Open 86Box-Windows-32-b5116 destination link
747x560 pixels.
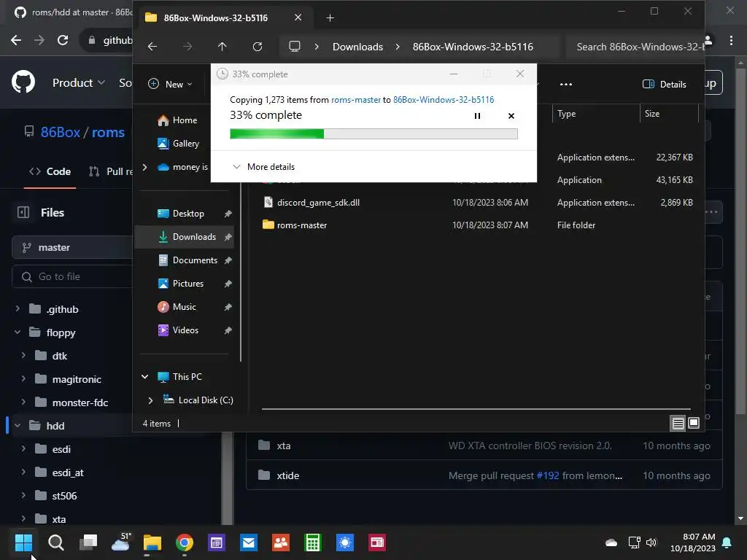444,99
